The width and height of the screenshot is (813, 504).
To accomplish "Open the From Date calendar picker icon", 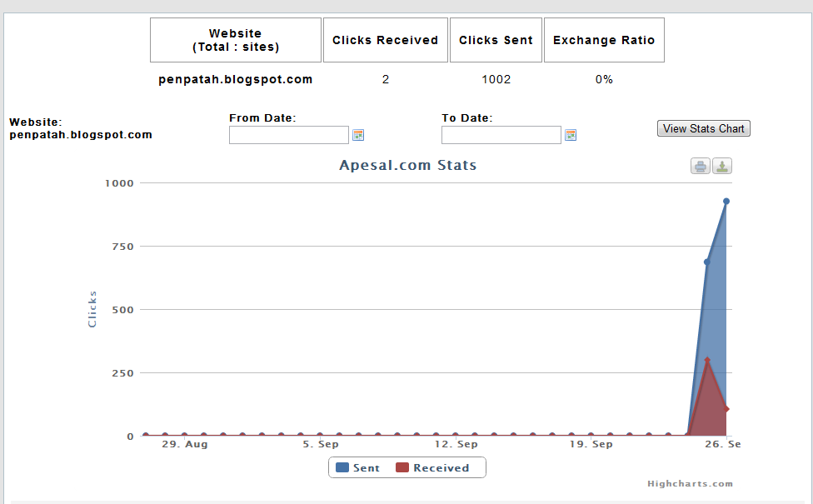I will (357, 135).
